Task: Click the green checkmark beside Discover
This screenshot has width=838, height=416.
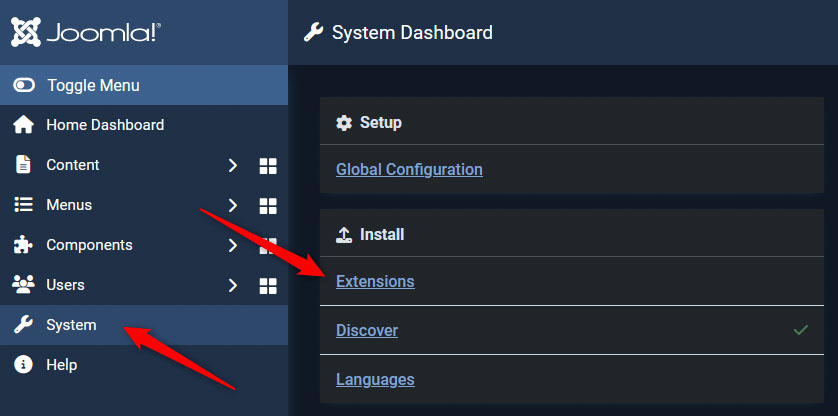Action: pos(800,330)
